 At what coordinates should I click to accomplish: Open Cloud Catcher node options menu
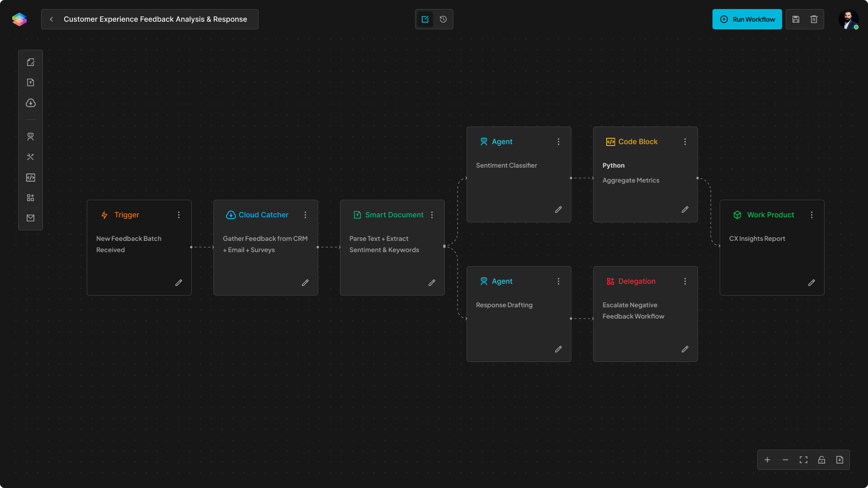pos(305,215)
